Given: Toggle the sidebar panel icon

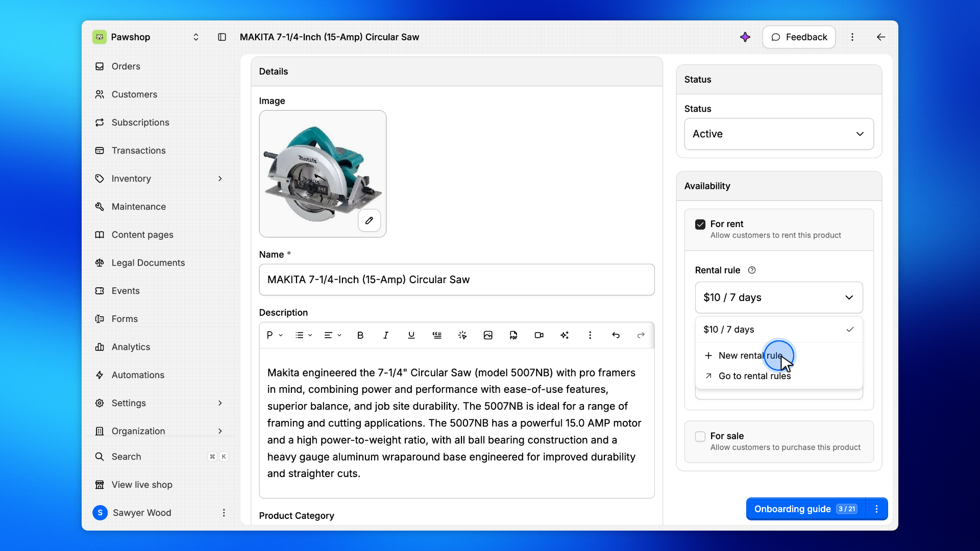Looking at the screenshot, I should pos(222,37).
